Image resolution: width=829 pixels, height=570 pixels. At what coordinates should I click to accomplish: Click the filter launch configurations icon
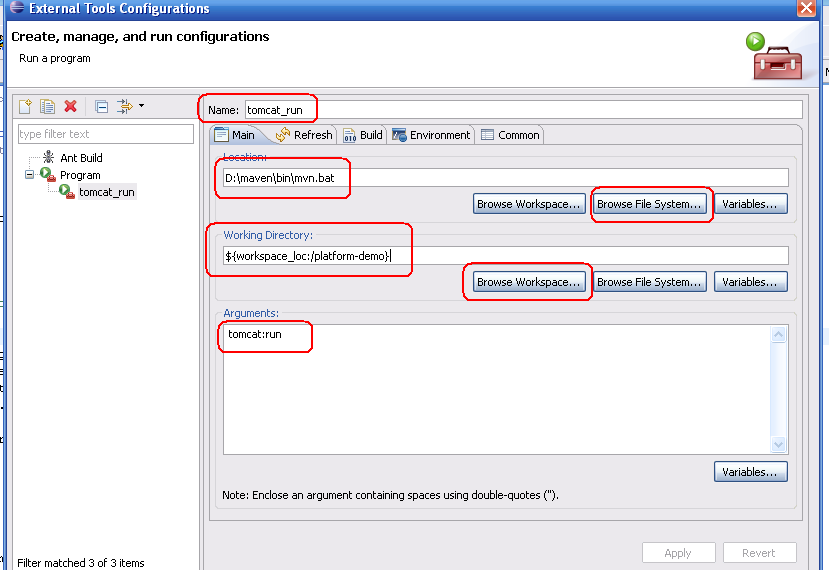tap(125, 106)
